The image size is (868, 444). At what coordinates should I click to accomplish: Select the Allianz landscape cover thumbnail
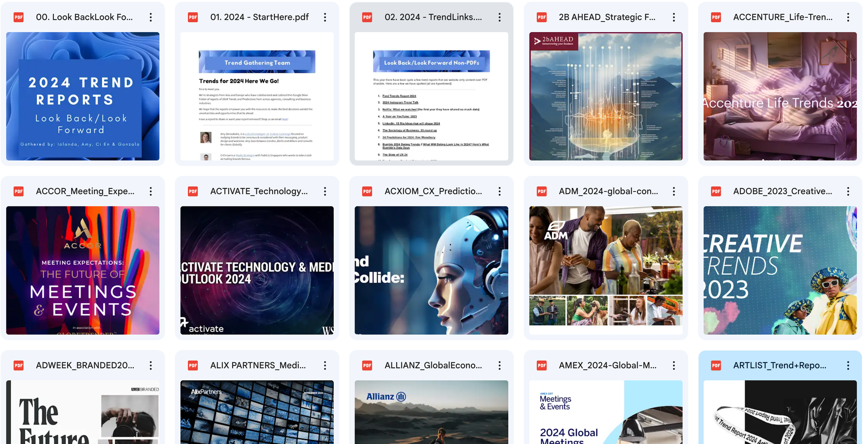(431, 412)
